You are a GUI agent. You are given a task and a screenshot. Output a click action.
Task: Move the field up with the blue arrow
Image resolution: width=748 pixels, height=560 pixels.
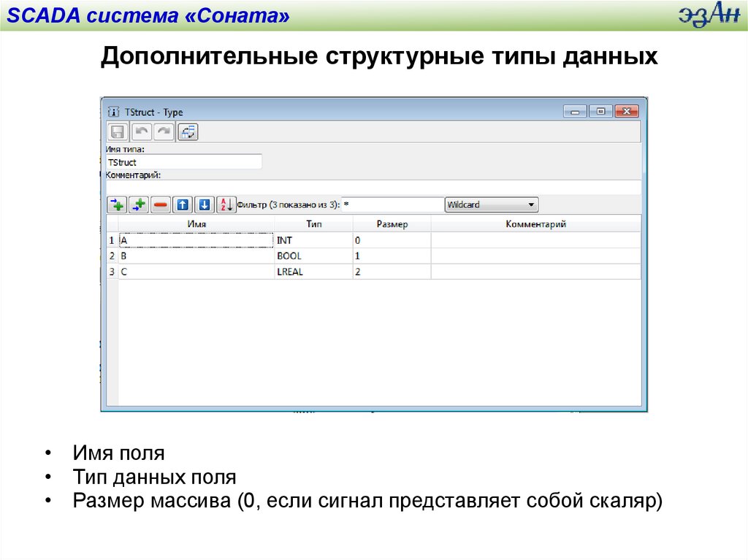183,204
